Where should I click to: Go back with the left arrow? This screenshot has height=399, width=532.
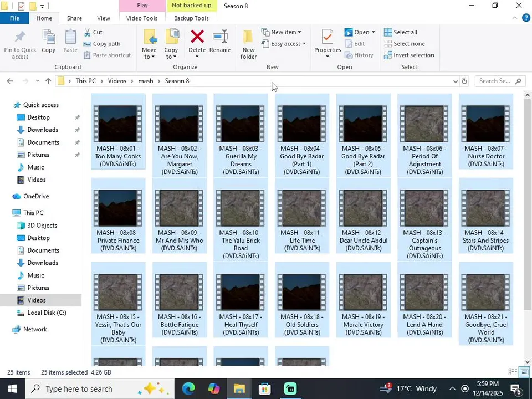10,81
